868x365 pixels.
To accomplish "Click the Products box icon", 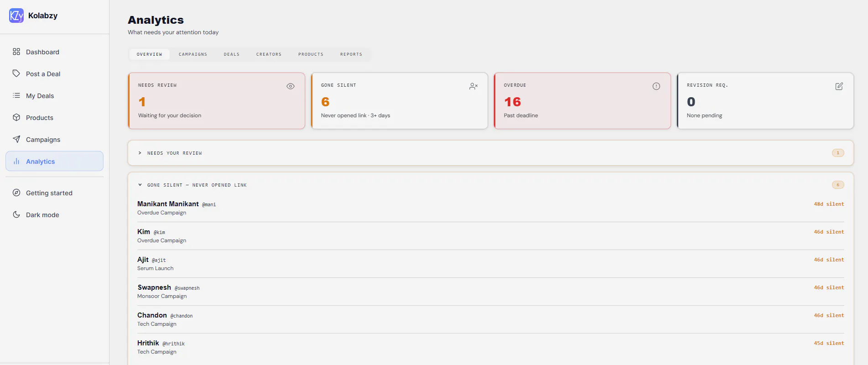I will (16, 117).
